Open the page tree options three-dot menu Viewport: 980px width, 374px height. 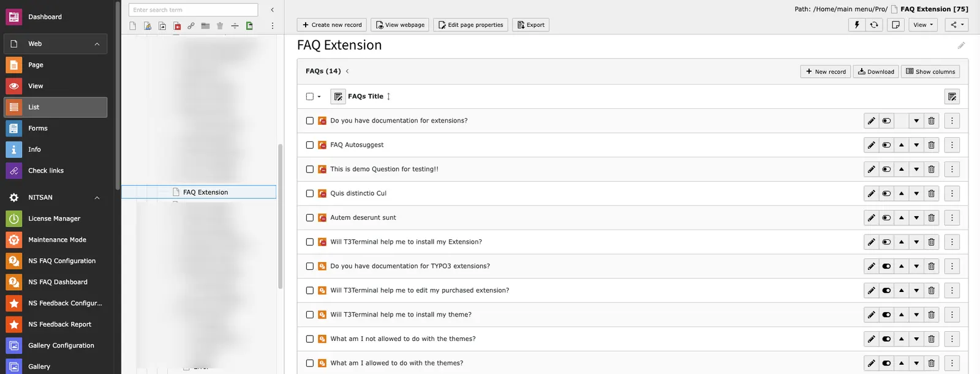point(273,26)
